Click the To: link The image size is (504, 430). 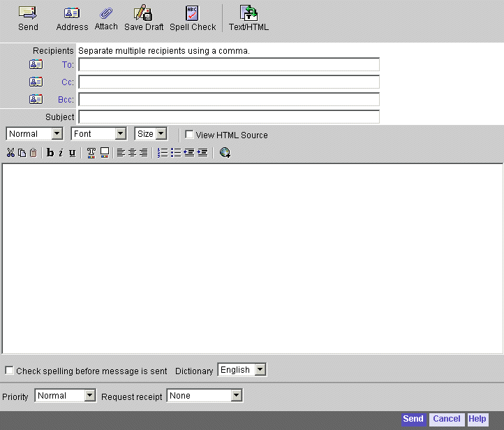(68, 65)
